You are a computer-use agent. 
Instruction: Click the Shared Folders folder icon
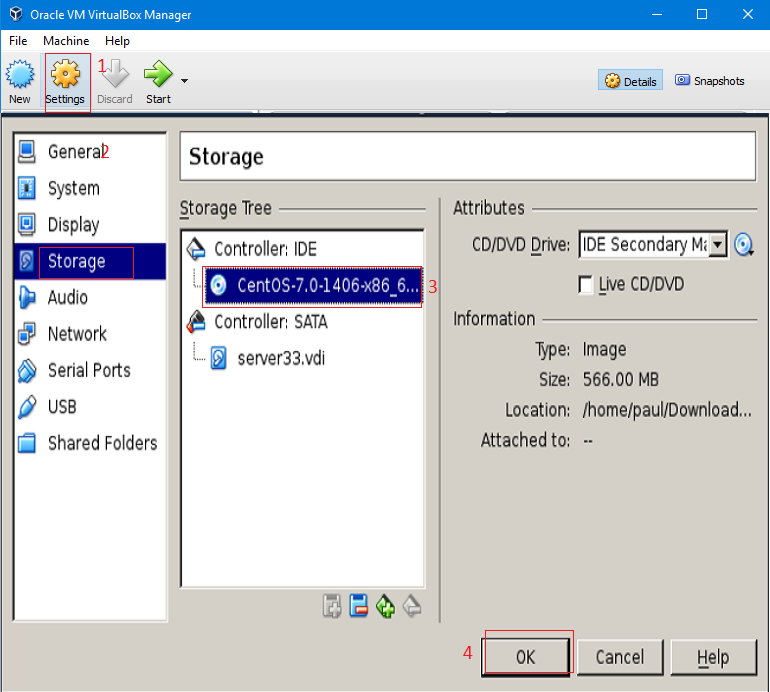click(x=27, y=443)
